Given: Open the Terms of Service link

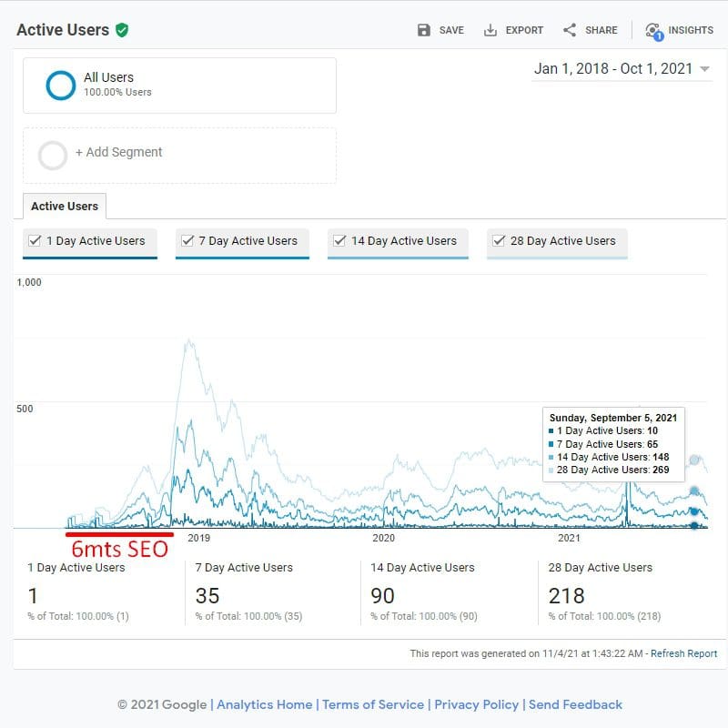Looking at the screenshot, I should point(373,704).
